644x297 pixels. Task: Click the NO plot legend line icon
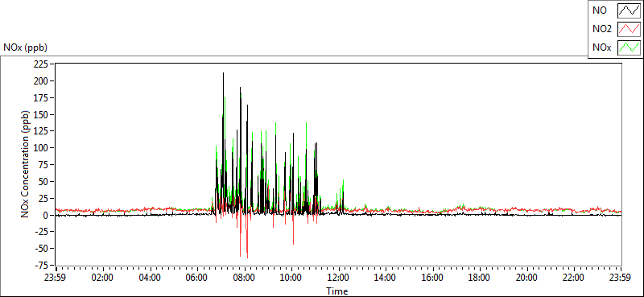click(629, 11)
